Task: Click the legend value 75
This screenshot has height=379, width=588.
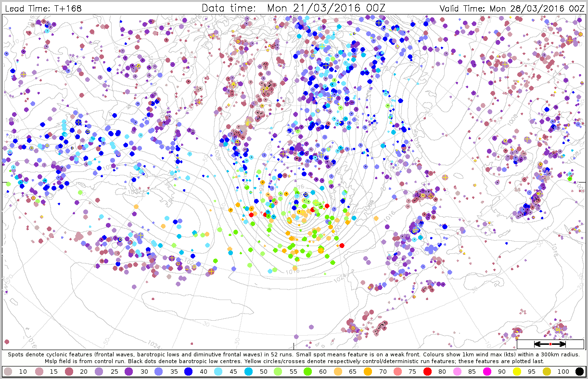Action: 413,372
